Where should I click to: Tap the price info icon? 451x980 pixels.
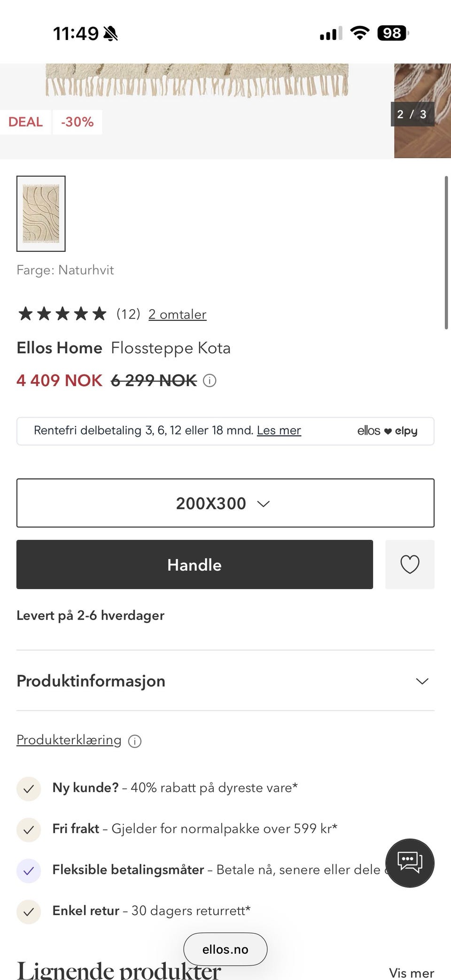(210, 381)
